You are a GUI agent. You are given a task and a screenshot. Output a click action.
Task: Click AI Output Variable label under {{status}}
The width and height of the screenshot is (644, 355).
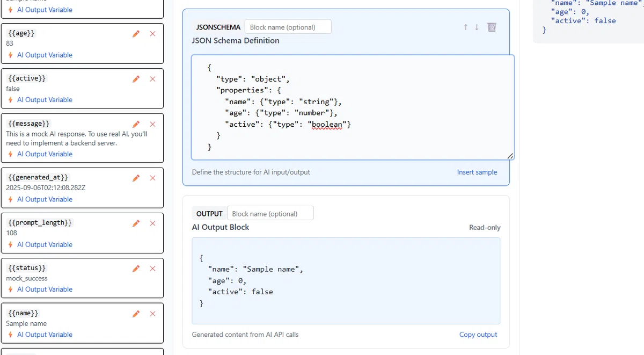pyautogui.click(x=45, y=289)
